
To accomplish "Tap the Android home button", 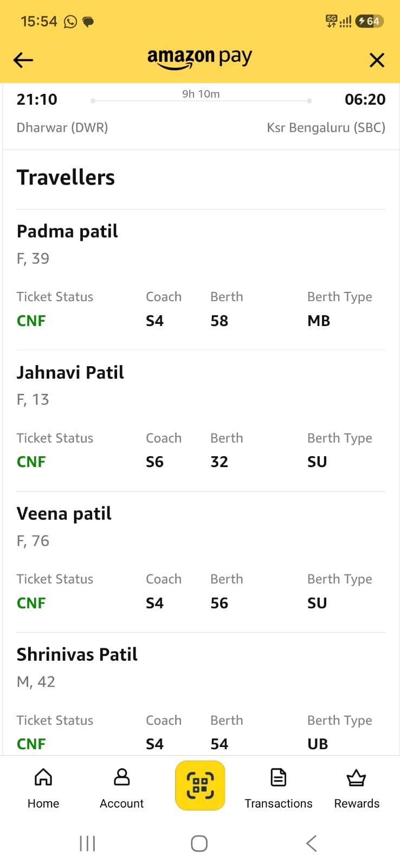I will pyautogui.click(x=199, y=844).
